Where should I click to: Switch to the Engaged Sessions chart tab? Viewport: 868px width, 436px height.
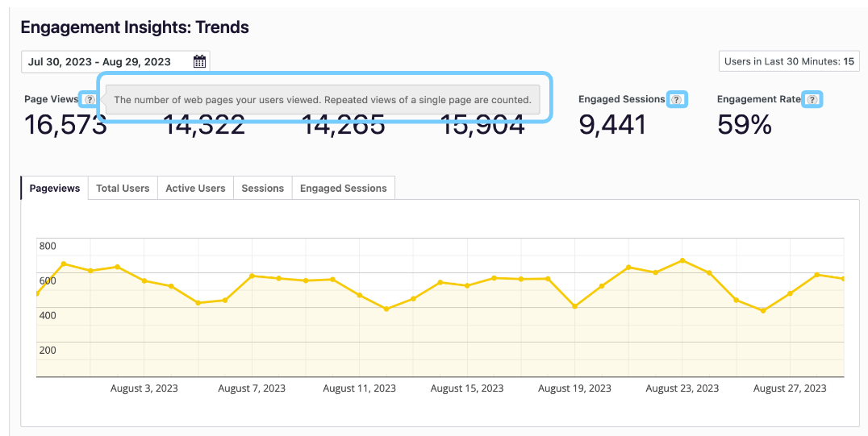pyautogui.click(x=343, y=188)
